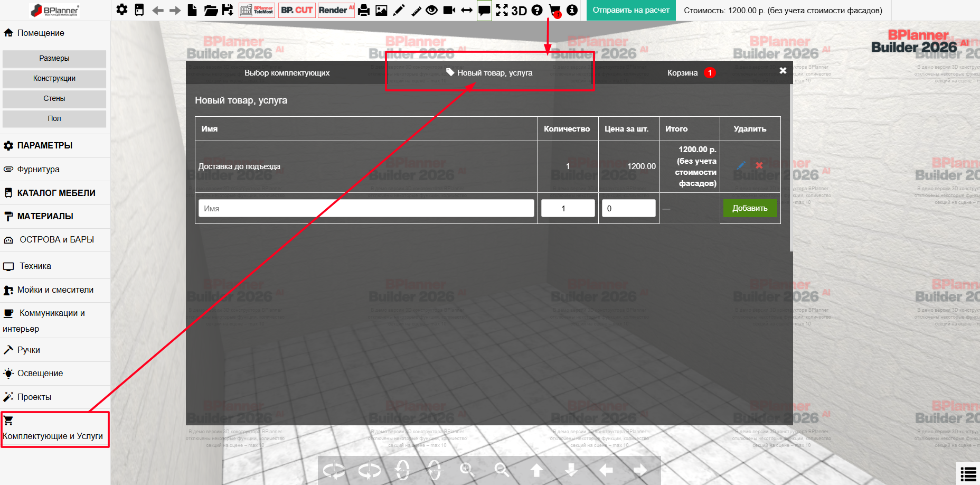
Task: Open 'Коммуникации и интерьер' in sidebar
Action: [x=55, y=321]
